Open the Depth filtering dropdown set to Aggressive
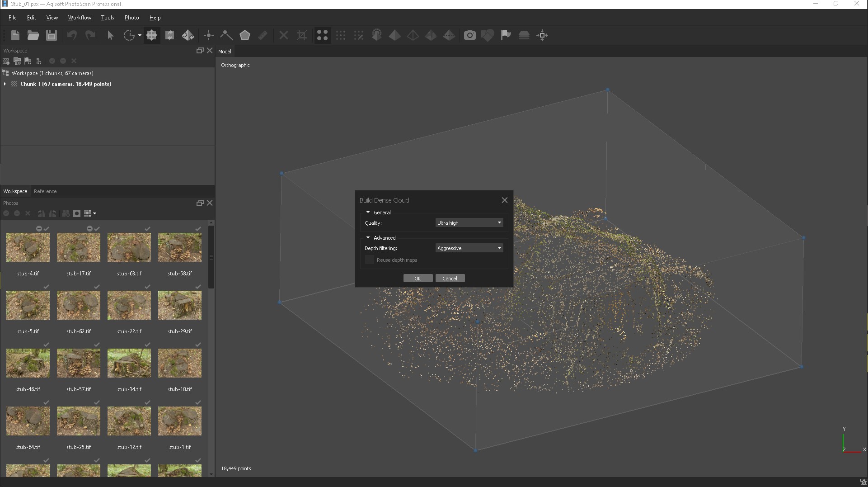 click(x=469, y=248)
